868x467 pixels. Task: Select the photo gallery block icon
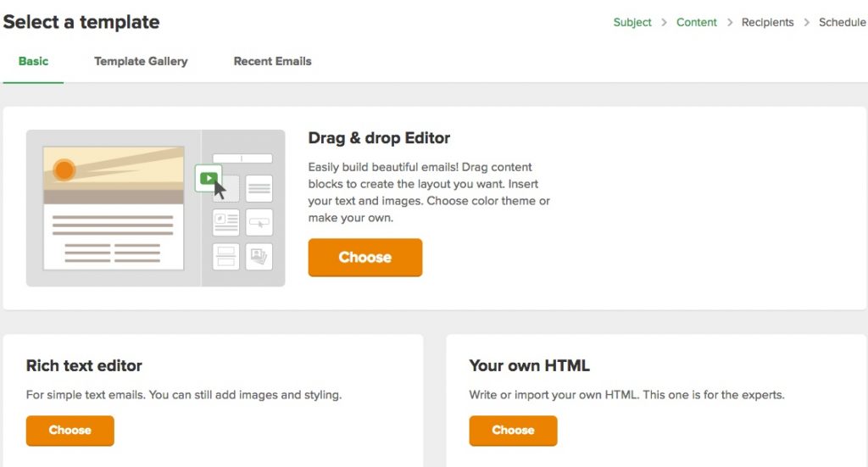259,256
